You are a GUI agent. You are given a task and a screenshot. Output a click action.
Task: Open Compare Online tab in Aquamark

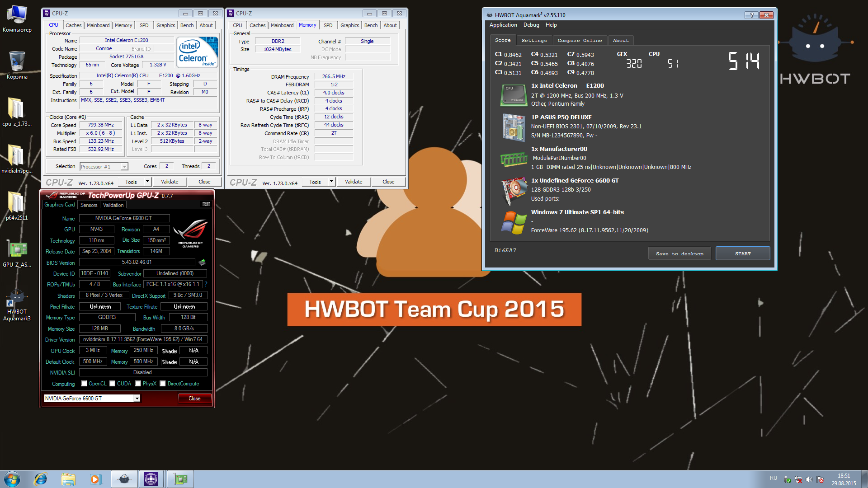click(x=580, y=40)
